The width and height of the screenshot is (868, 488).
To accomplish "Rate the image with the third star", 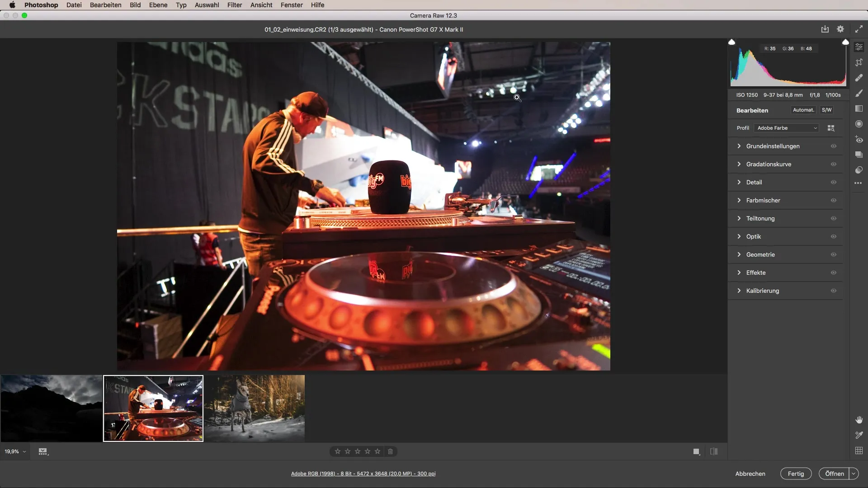I will click(x=358, y=451).
